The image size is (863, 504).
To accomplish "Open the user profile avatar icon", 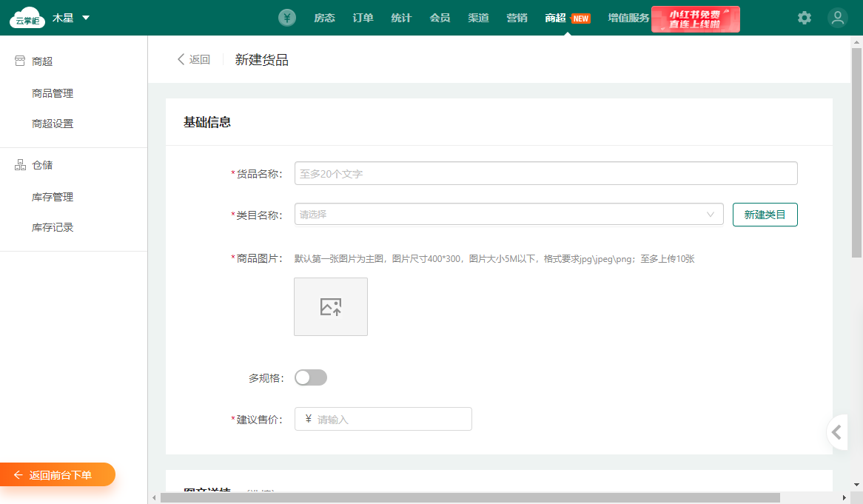I will click(x=838, y=18).
